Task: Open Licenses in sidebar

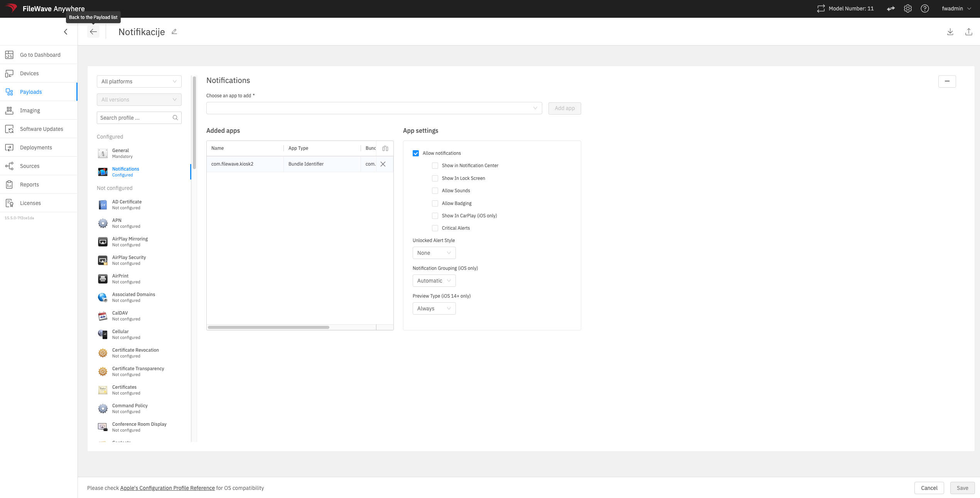Action: pyautogui.click(x=39, y=203)
